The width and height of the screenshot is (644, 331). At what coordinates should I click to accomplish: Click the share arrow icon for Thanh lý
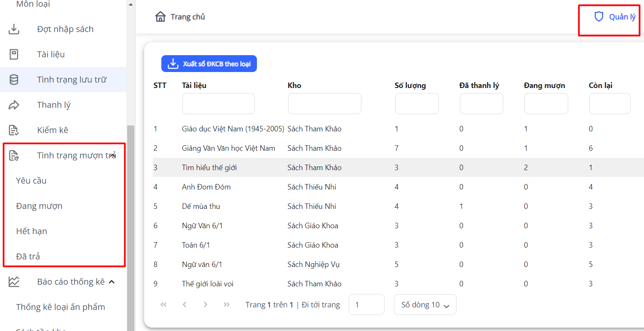(14, 105)
